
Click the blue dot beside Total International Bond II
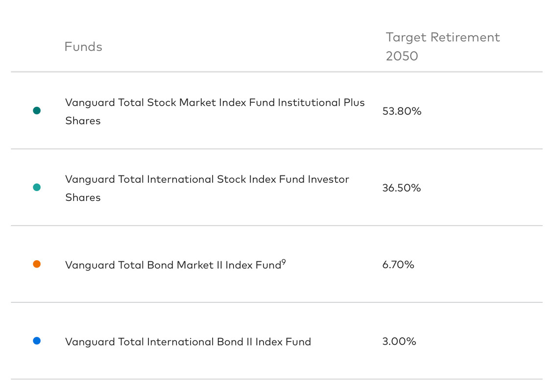(37, 341)
